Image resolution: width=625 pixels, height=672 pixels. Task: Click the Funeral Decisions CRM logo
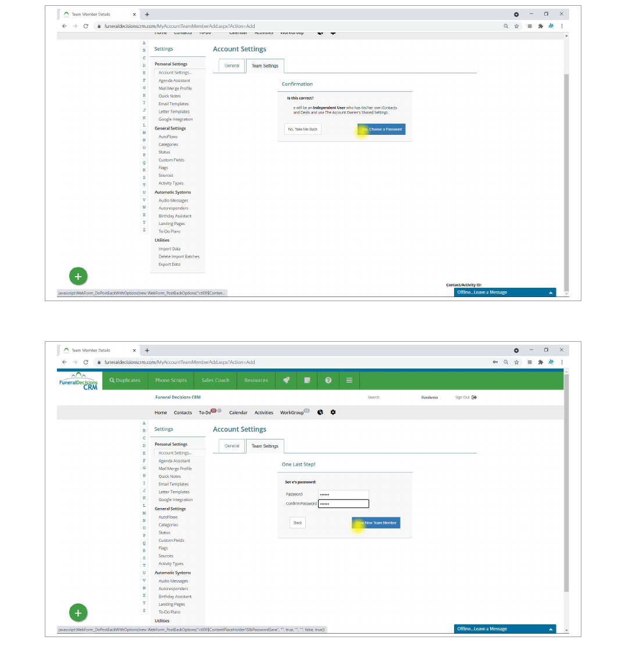coord(78,381)
